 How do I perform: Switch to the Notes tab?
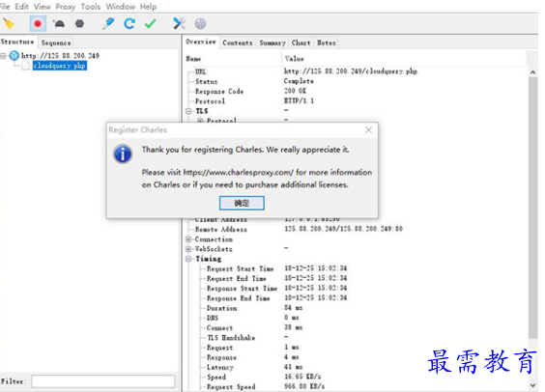[326, 42]
